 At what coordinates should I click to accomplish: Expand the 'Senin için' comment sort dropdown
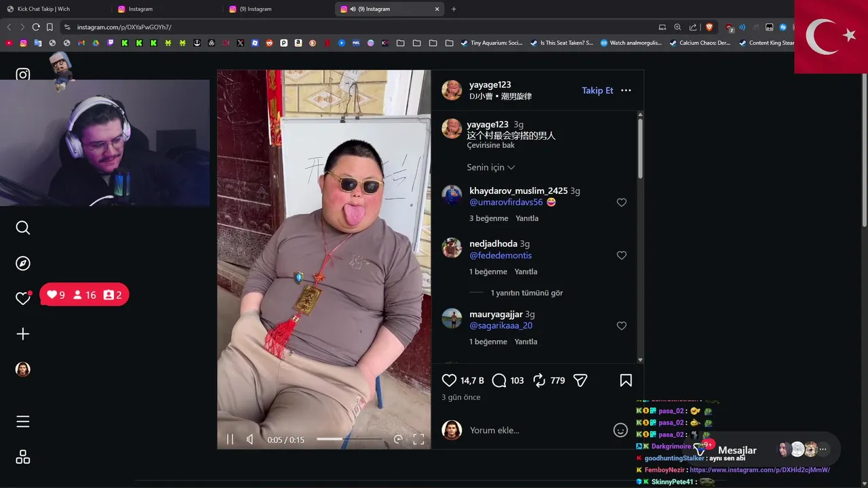coord(491,167)
